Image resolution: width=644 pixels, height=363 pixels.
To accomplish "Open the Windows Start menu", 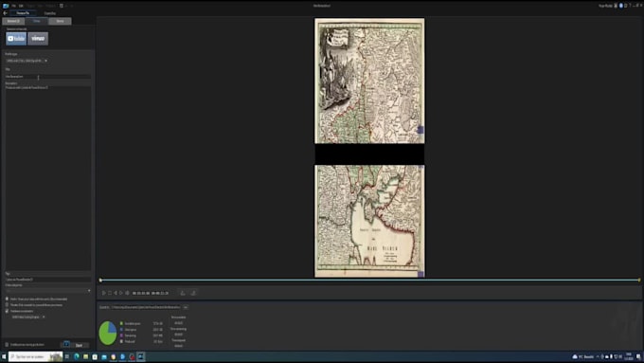I will coord(4,356).
